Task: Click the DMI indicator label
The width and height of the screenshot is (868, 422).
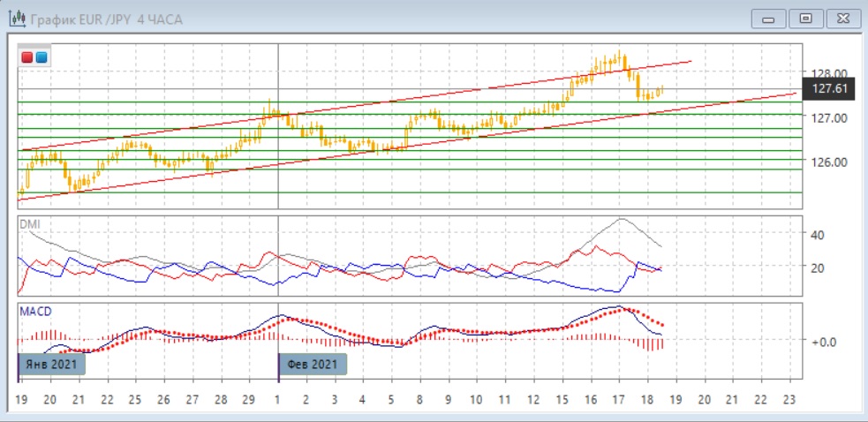Action: (30, 224)
